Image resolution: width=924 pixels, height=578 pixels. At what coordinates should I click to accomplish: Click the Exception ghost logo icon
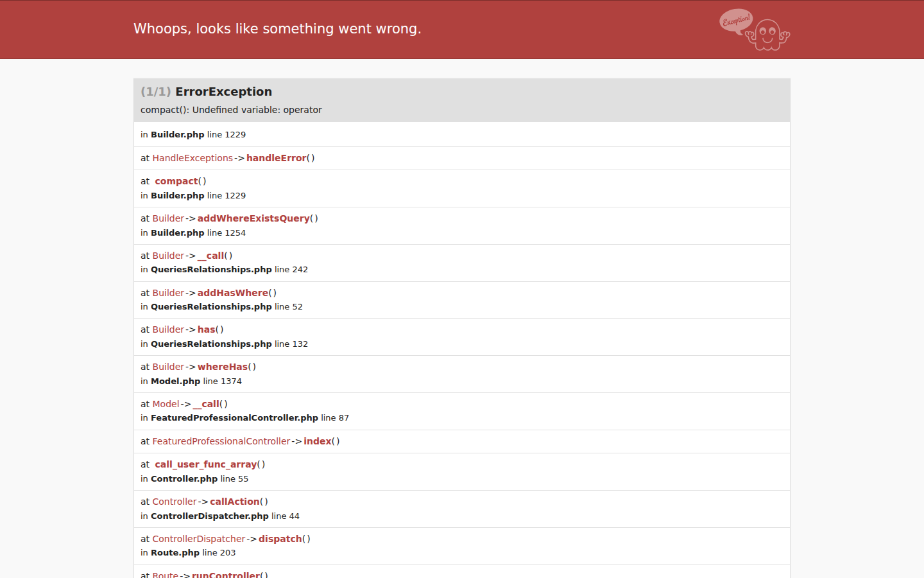[x=755, y=30]
